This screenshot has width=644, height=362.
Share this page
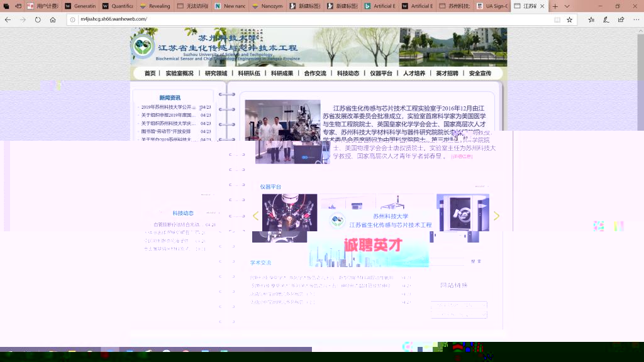pos(621,19)
